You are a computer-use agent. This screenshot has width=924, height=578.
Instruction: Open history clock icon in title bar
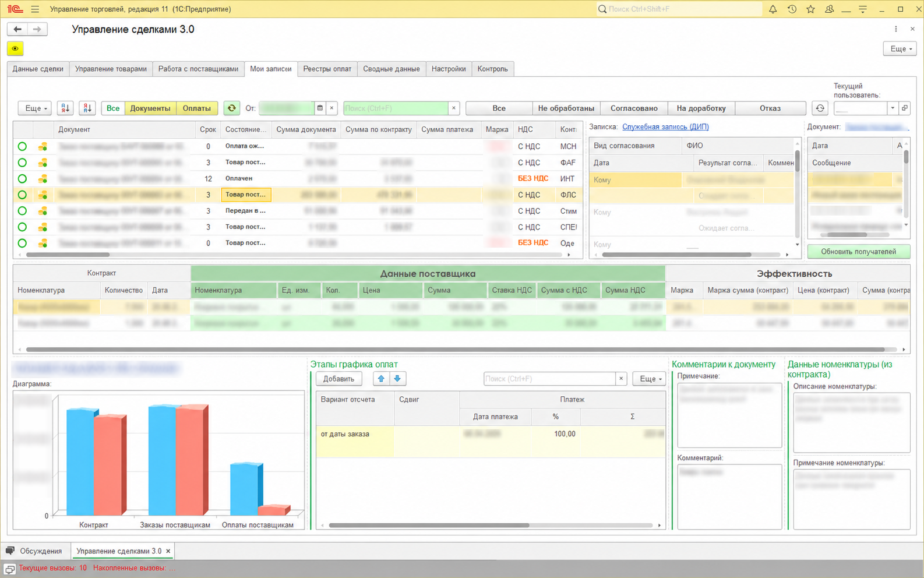pyautogui.click(x=792, y=9)
